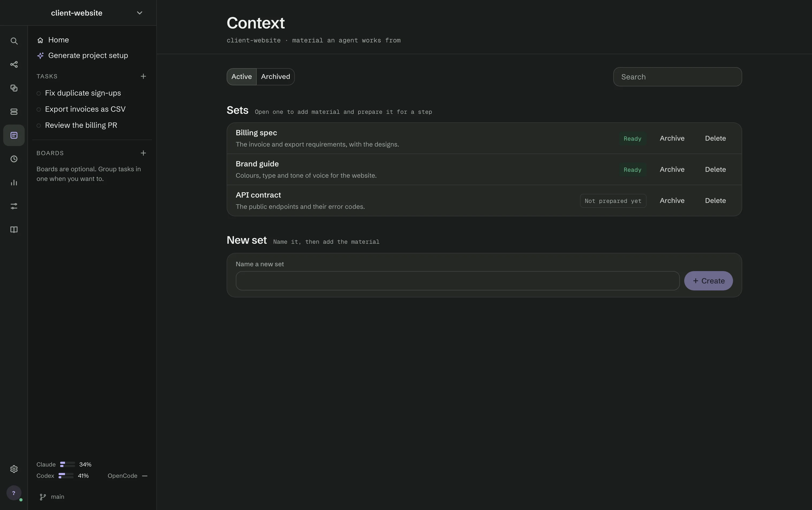Click the Create button for a new set
Screen dimensions: 812x510
click(708, 281)
